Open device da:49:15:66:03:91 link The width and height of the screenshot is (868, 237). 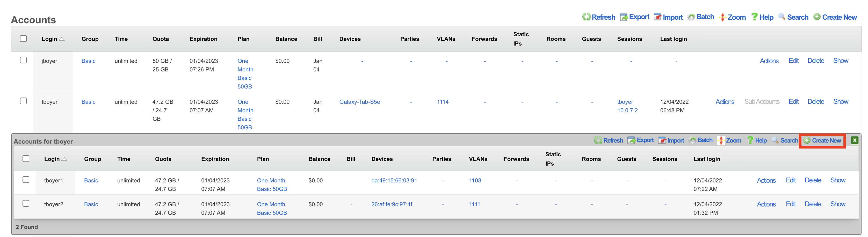coord(394,180)
